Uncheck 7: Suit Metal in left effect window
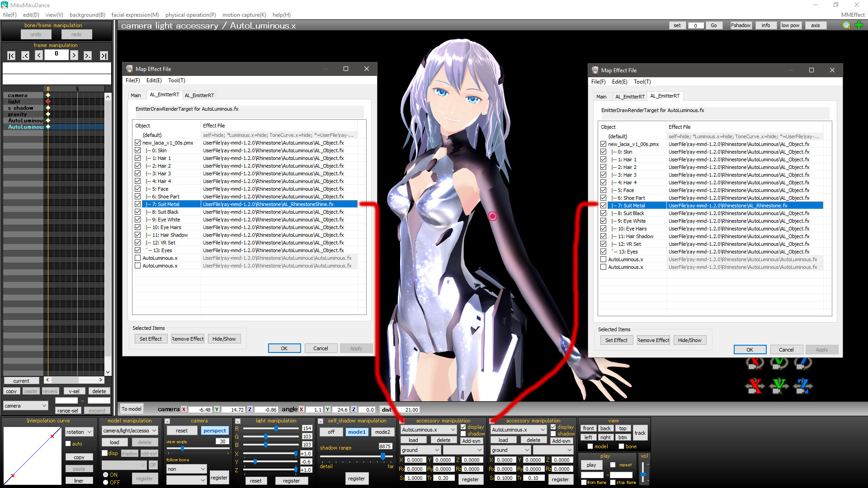This screenshot has height=488, width=868. click(137, 204)
